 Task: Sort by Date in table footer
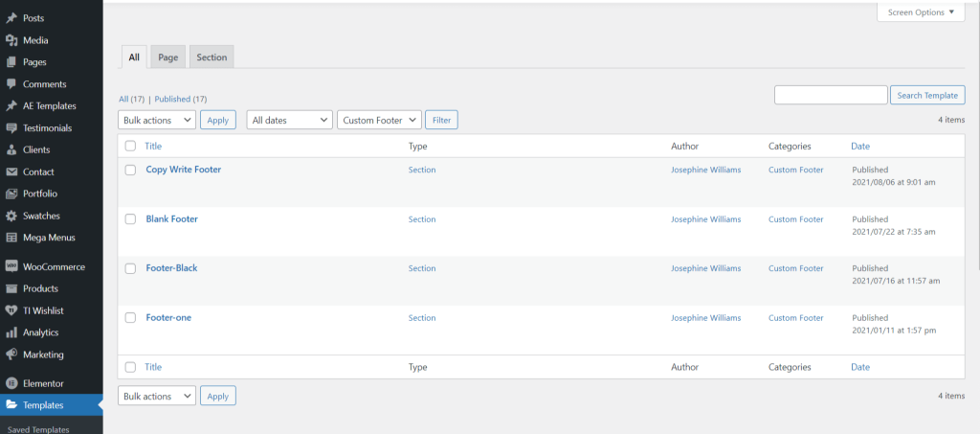pos(860,367)
